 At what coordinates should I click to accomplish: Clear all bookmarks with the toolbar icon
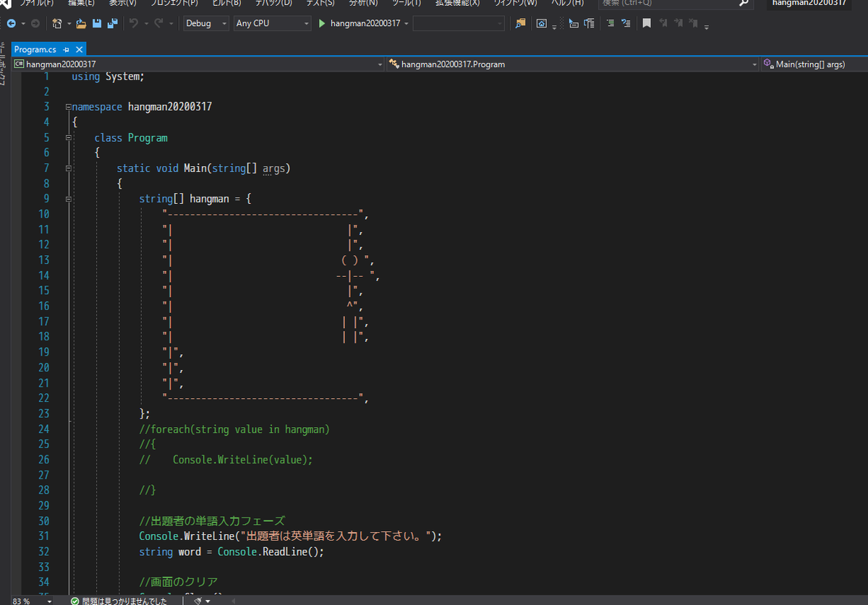(x=694, y=23)
